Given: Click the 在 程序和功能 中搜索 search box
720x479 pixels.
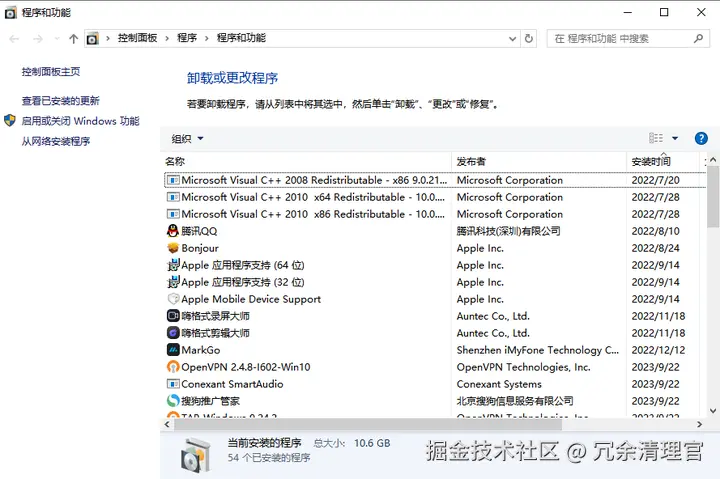Looking at the screenshot, I should 628,39.
